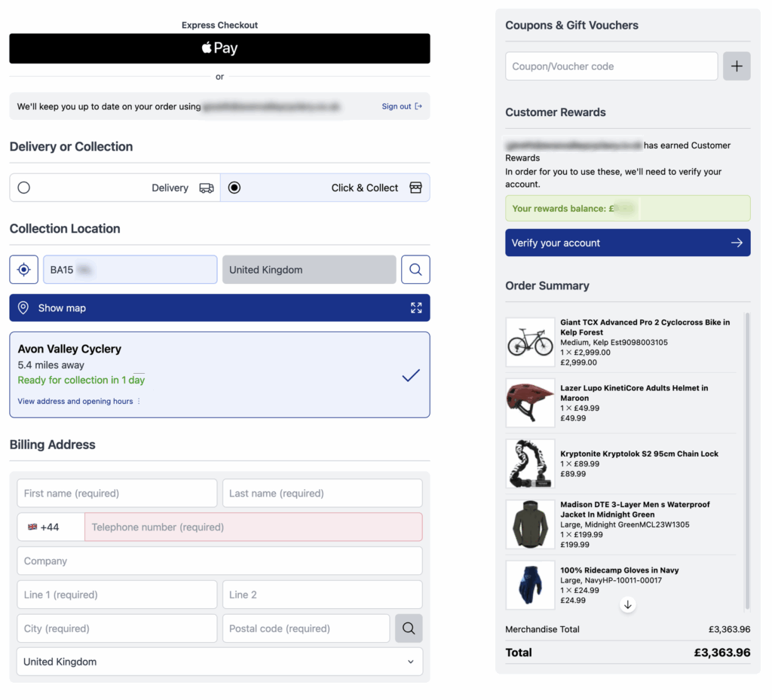Click the geolocation crosshair icon in Collection Location
Viewport: 772px width, 700px height.
coord(23,269)
